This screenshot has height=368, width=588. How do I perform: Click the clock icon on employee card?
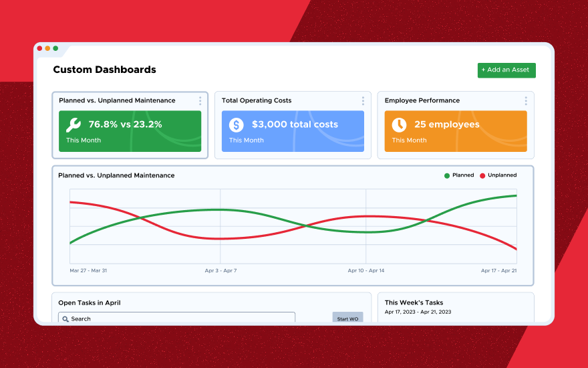[399, 124]
